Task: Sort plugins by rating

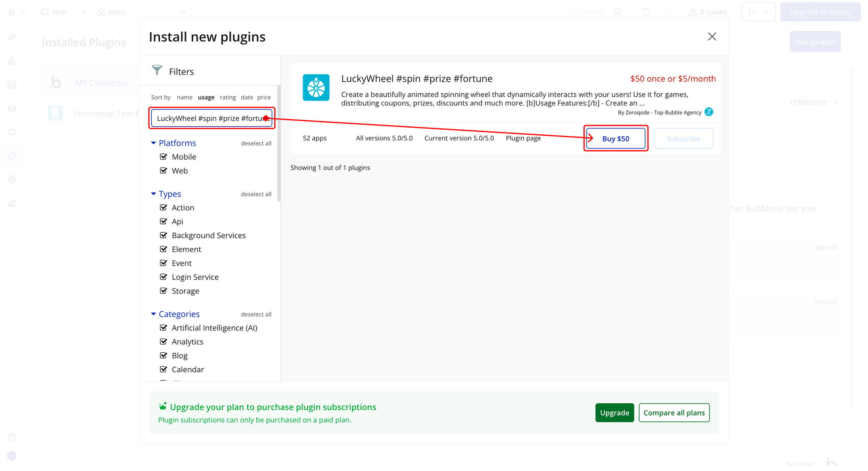Action: [228, 97]
